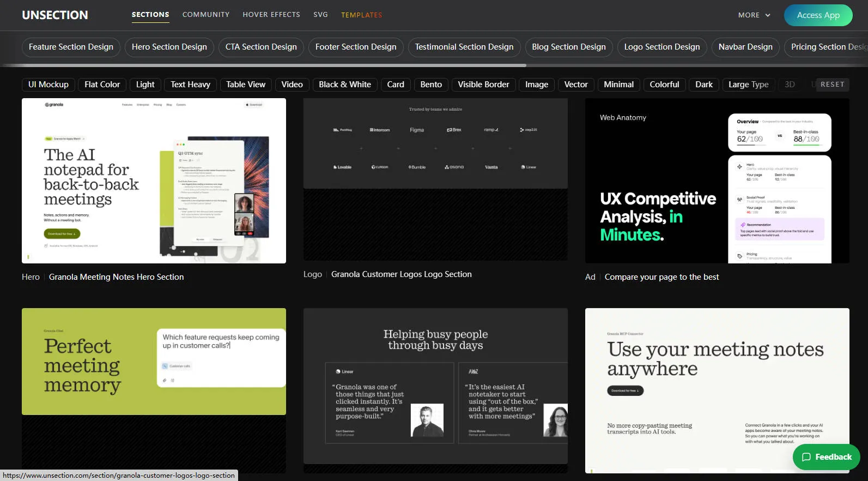Select Testimonial Section Design category
This screenshot has width=868, height=481.
point(464,47)
